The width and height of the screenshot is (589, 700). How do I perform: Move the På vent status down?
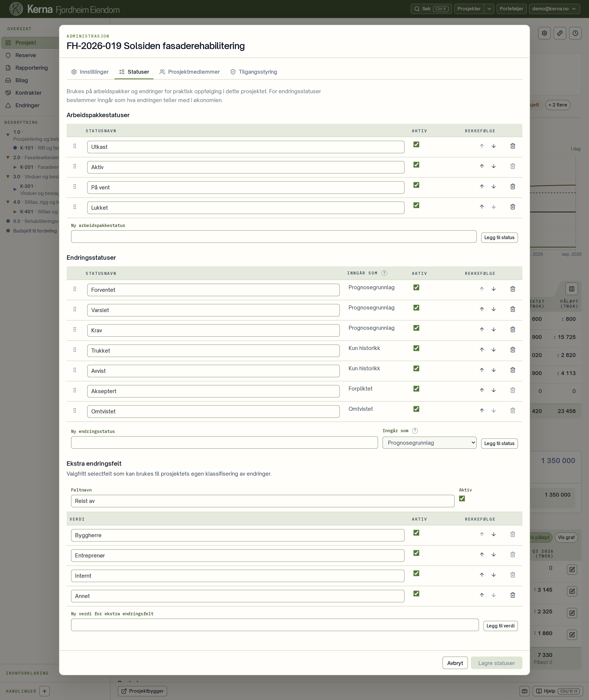[493, 186]
